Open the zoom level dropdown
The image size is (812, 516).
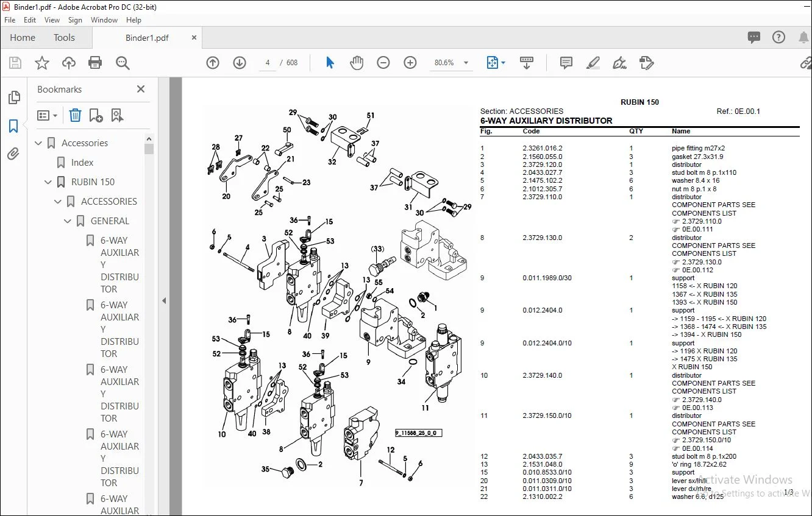click(466, 63)
